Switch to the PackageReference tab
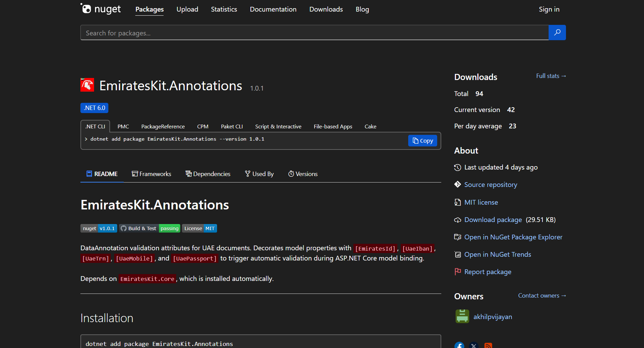Image resolution: width=644 pixels, height=348 pixels. click(163, 126)
